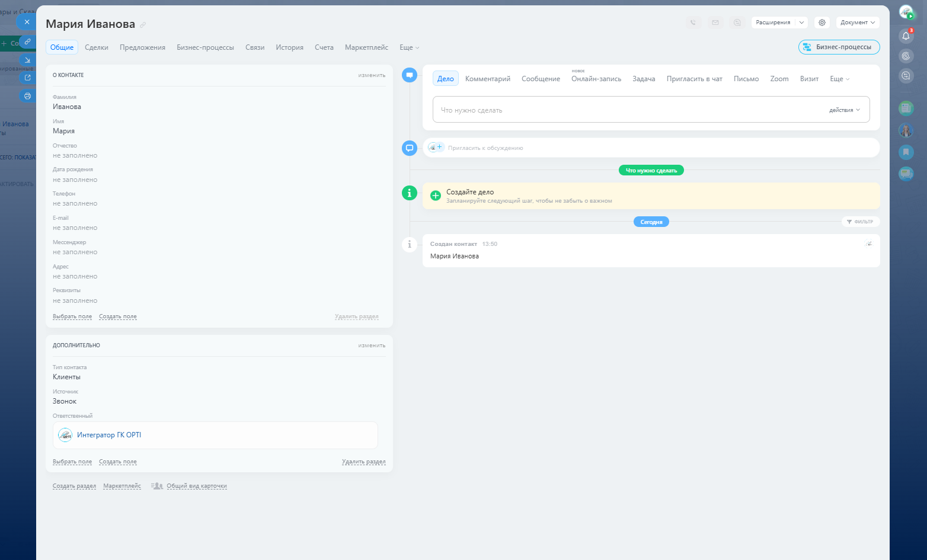Click the 'Что нужно сделать' input field
Image resolution: width=927 pixels, height=560 pixels.
pos(628,110)
